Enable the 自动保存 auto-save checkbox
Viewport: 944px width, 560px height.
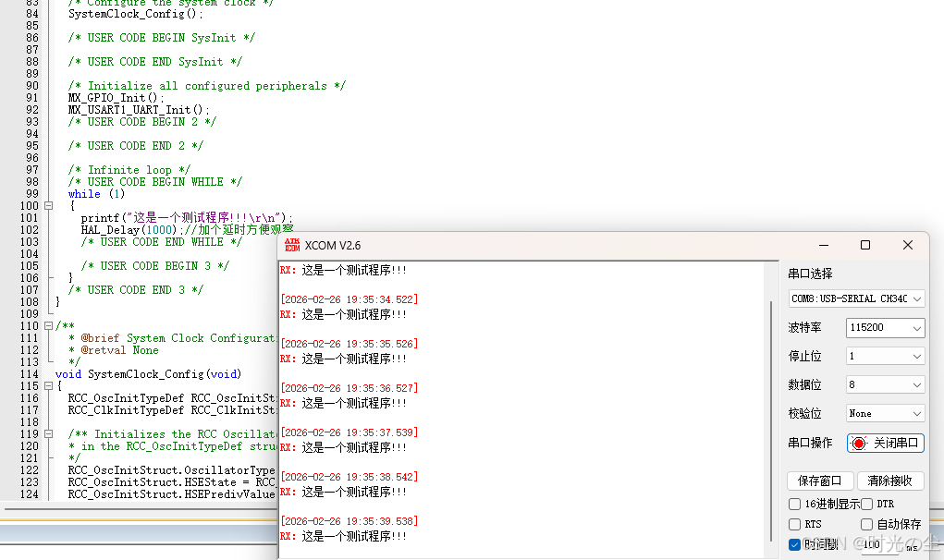point(867,525)
